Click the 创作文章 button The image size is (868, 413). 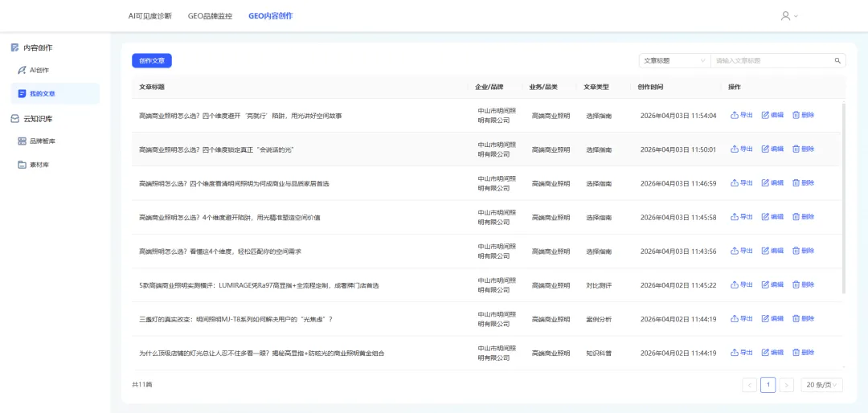click(152, 61)
